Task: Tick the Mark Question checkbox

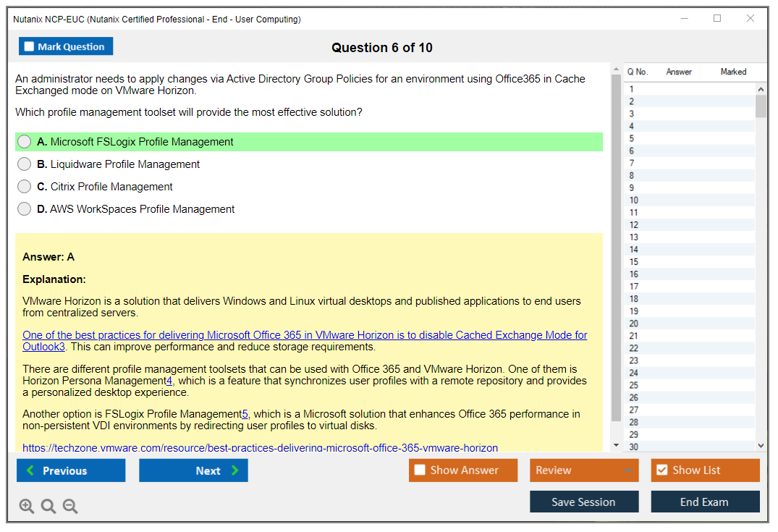Action: [x=29, y=47]
